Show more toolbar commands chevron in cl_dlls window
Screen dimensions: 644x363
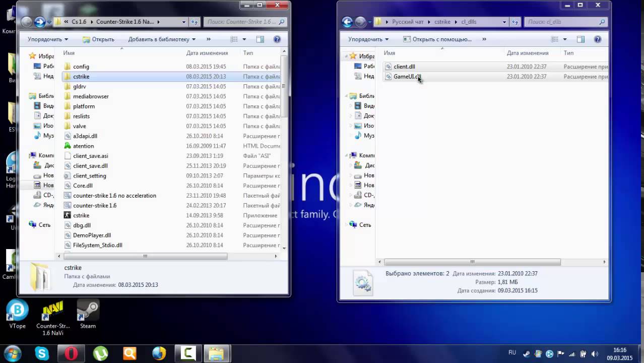pyautogui.click(x=484, y=39)
